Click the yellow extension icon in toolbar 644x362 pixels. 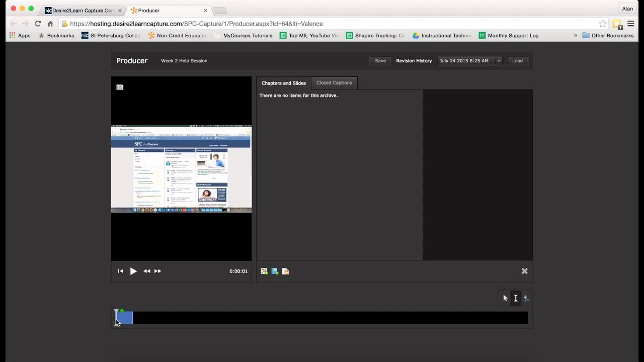click(617, 24)
